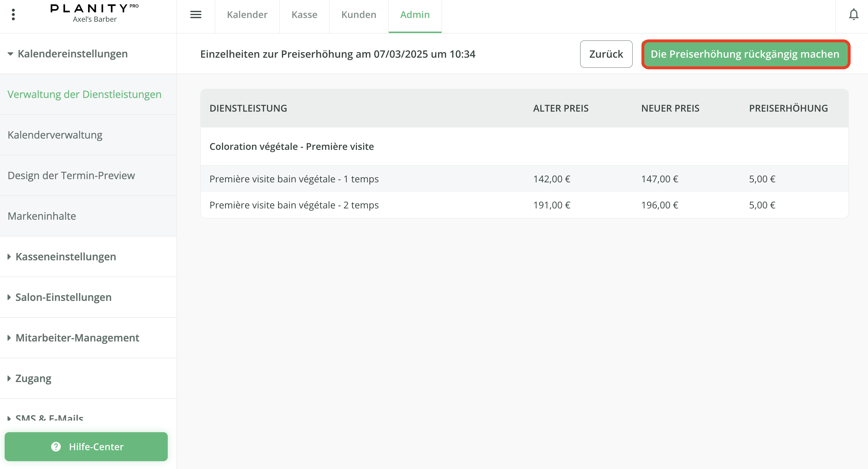The width and height of the screenshot is (868, 469).
Task: Undo the price increase with the green button
Action: 745,54
